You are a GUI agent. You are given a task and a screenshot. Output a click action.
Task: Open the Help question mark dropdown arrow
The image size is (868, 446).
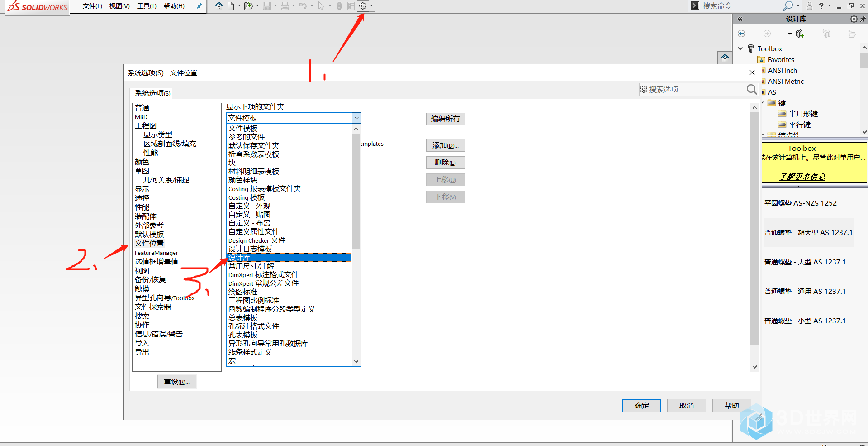[830, 6]
